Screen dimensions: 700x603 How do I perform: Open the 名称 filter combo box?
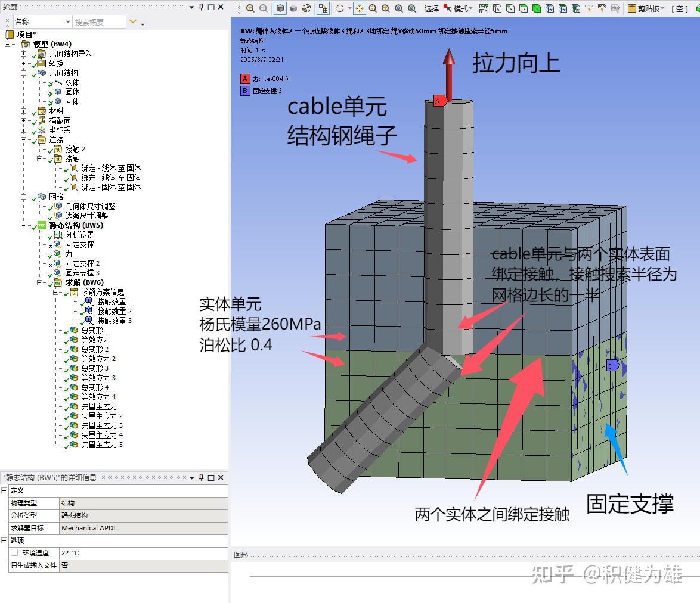[42, 22]
